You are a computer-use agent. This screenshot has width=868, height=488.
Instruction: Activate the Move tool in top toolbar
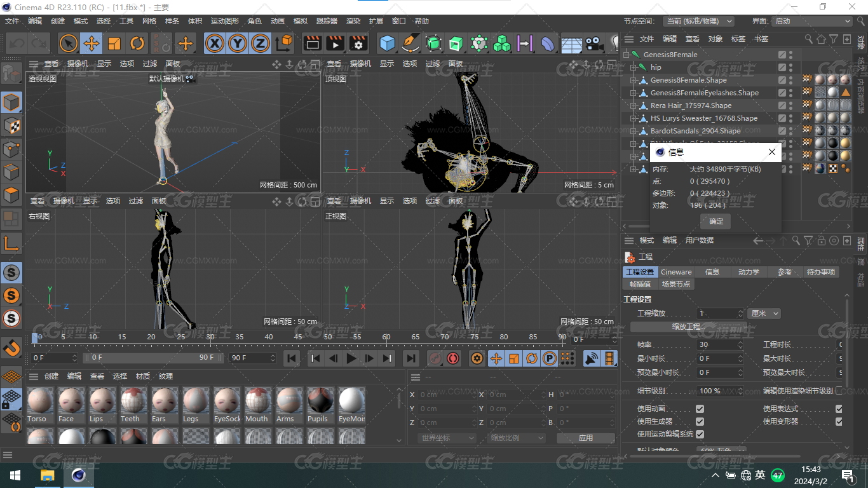[x=92, y=43]
